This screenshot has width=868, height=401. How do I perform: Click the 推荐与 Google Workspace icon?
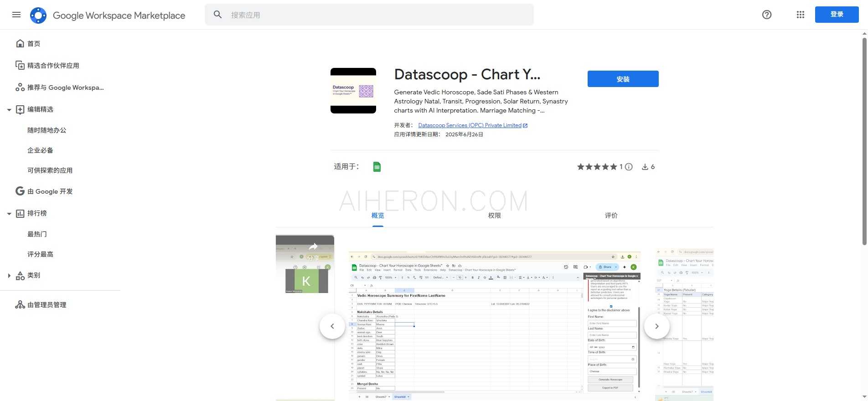pyautogui.click(x=20, y=87)
